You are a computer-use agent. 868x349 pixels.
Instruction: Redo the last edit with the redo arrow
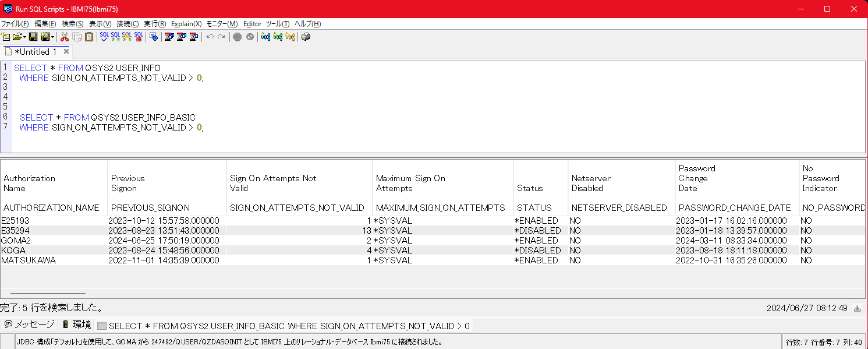click(221, 37)
